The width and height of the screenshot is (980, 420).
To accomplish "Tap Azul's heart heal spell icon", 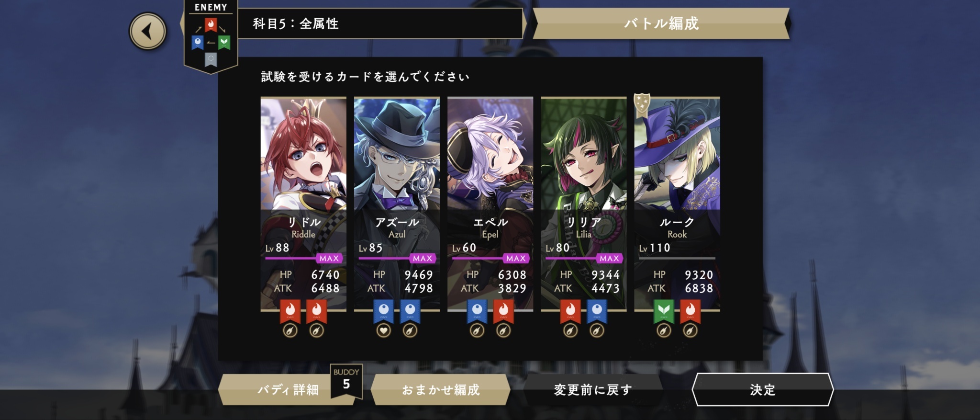I will pos(383,330).
